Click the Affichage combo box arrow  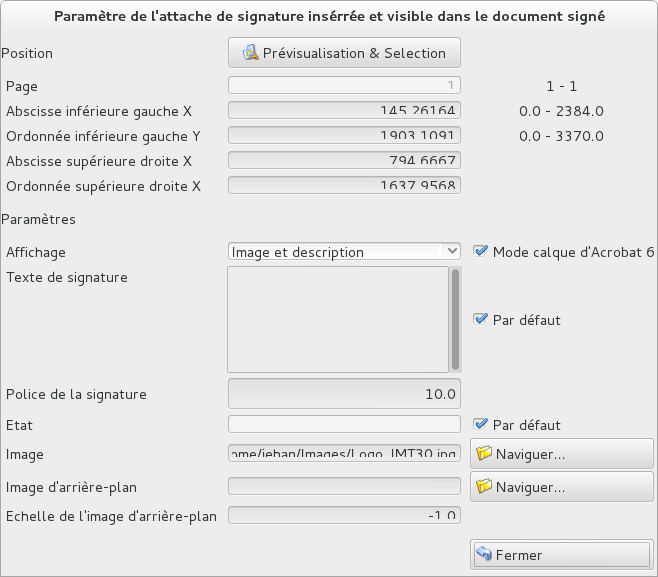(452, 252)
